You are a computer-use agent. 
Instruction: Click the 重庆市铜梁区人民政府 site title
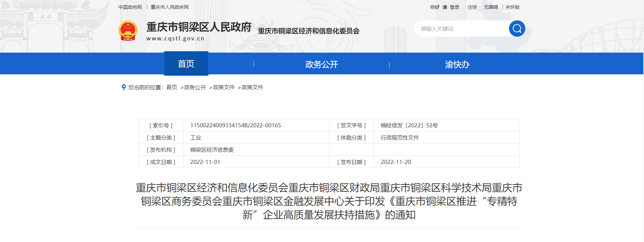coord(199,27)
